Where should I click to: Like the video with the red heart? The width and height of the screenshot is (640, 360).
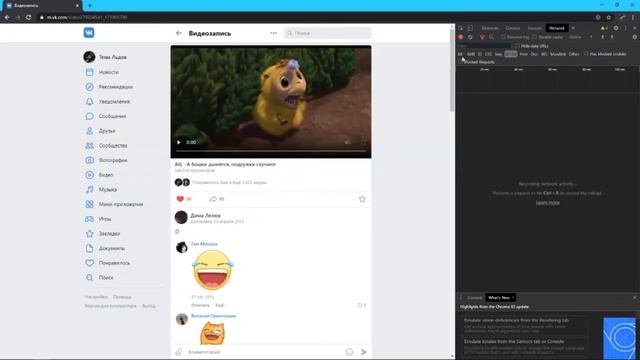point(180,199)
